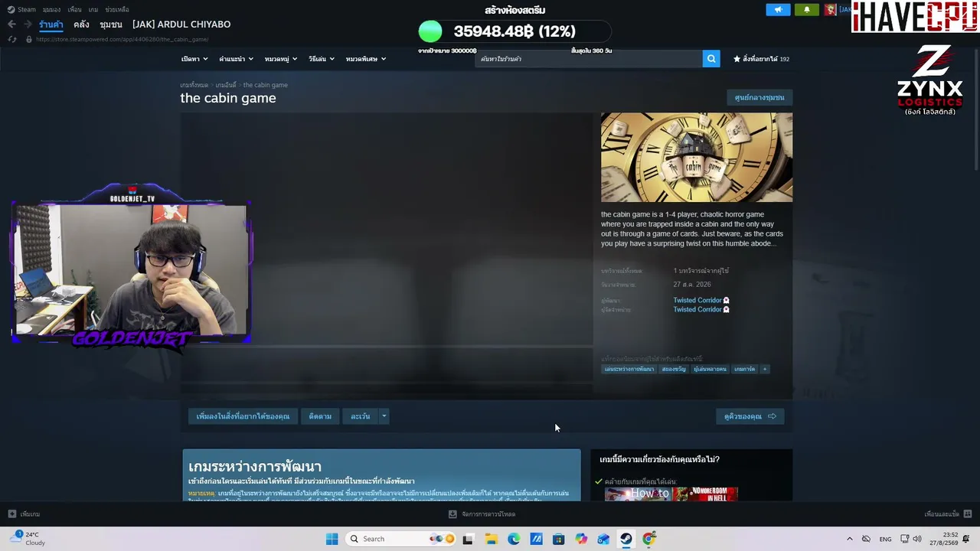This screenshot has width=980, height=551.
Task: Open the ช่วยเหลือ (Help) menu
Action: 117,10
